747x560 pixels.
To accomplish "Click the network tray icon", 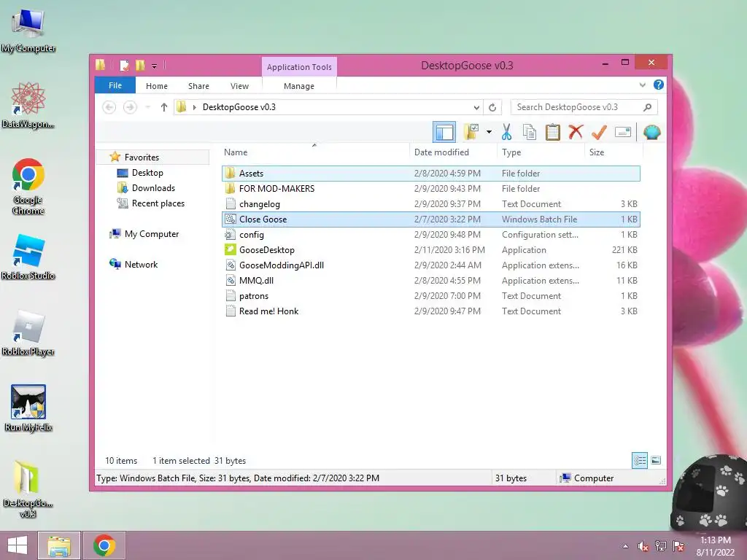I will pos(661,546).
